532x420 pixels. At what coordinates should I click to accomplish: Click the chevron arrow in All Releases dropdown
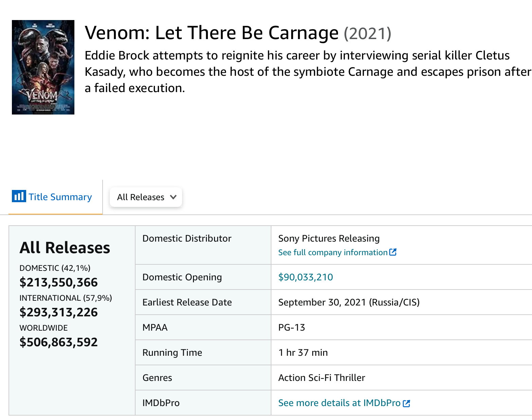pos(173,197)
